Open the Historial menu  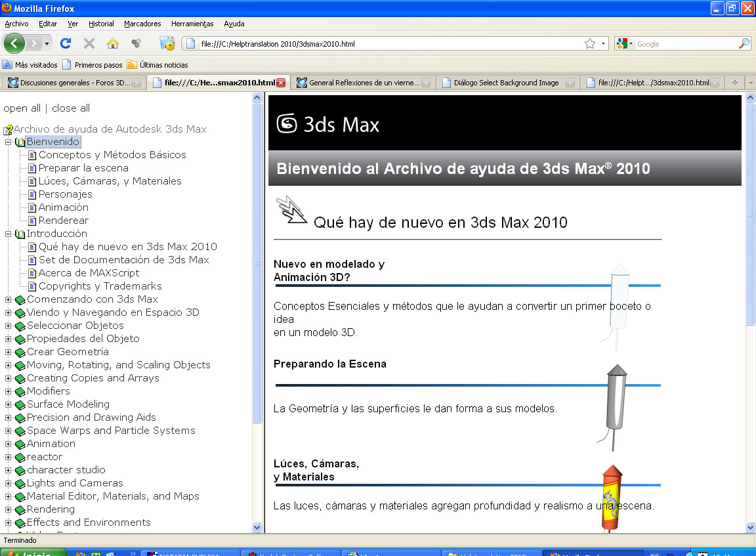click(x=101, y=24)
